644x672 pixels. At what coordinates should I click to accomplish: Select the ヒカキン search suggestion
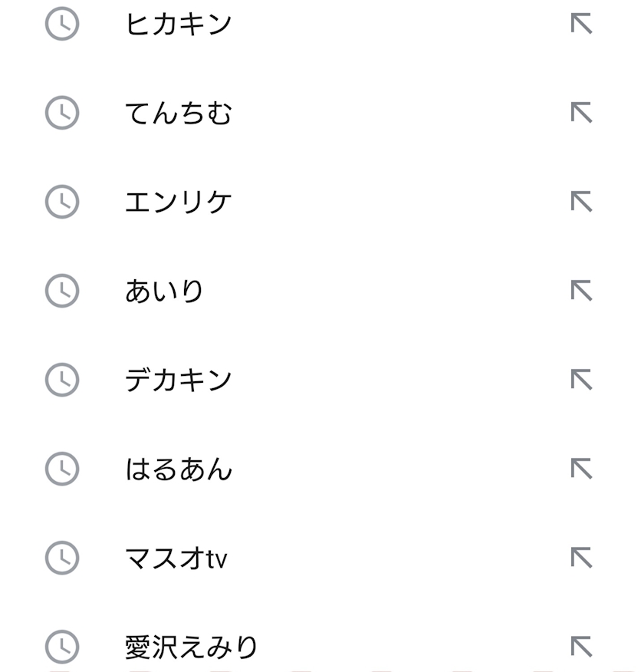pyautogui.click(x=178, y=25)
